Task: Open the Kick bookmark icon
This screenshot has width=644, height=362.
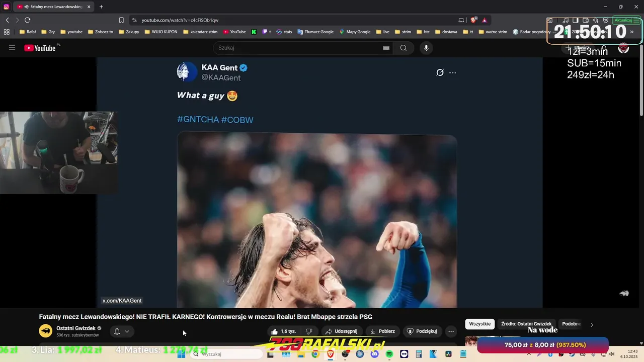Action: point(254,32)
